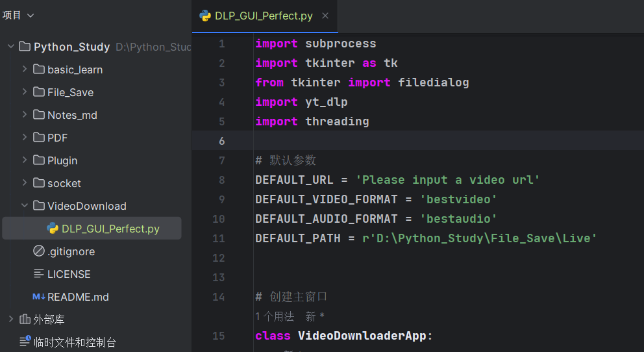This screenshot has height=352, width=644.
Task: Click the 'threading' module name
Action: tap(337, 121)
